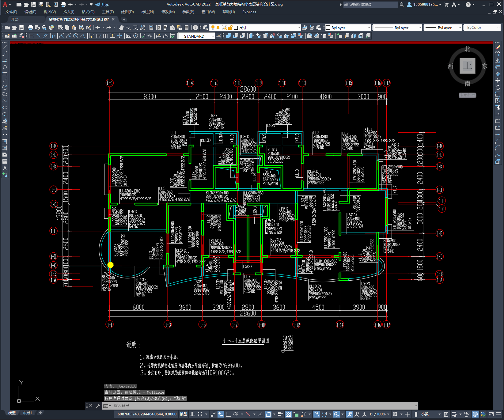Select the Diameter dimension tool

(x=76, y=36)
